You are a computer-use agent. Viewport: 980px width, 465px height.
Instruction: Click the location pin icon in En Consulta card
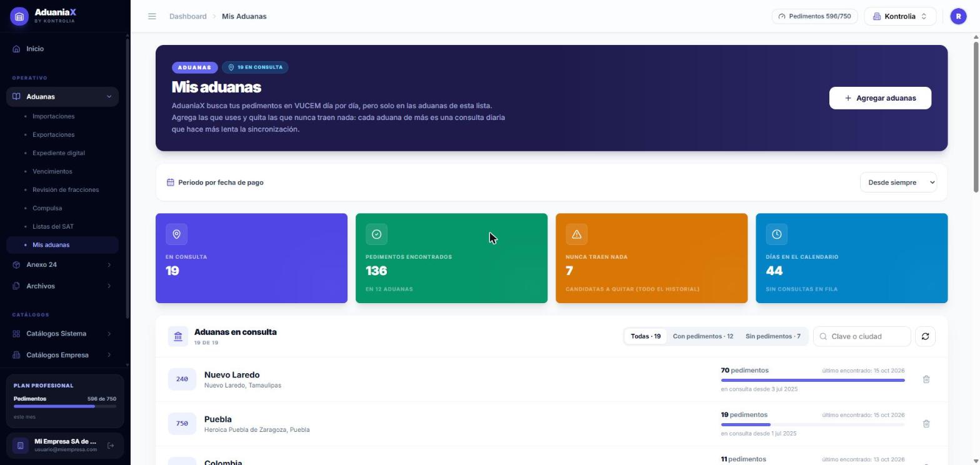(x=176, y=234)
